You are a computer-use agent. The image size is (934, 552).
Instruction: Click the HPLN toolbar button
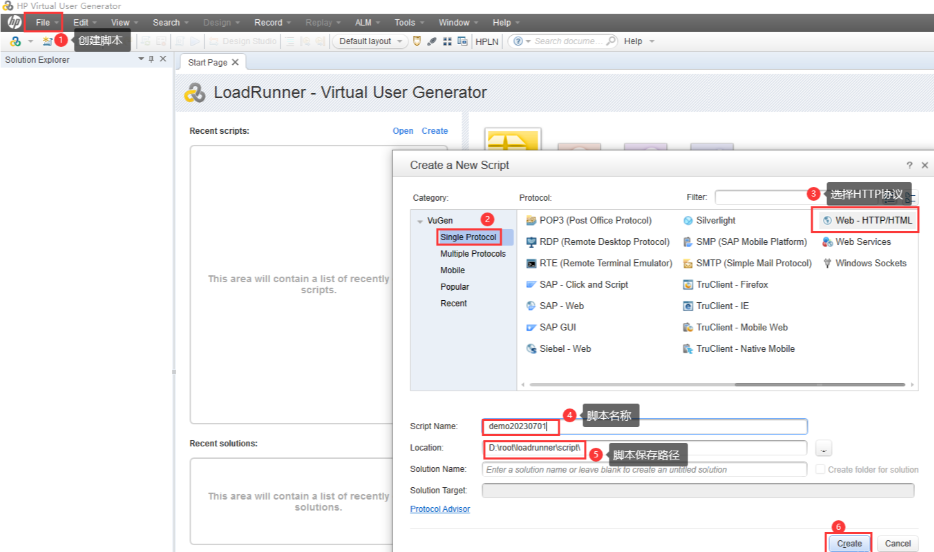coord(487,41)
